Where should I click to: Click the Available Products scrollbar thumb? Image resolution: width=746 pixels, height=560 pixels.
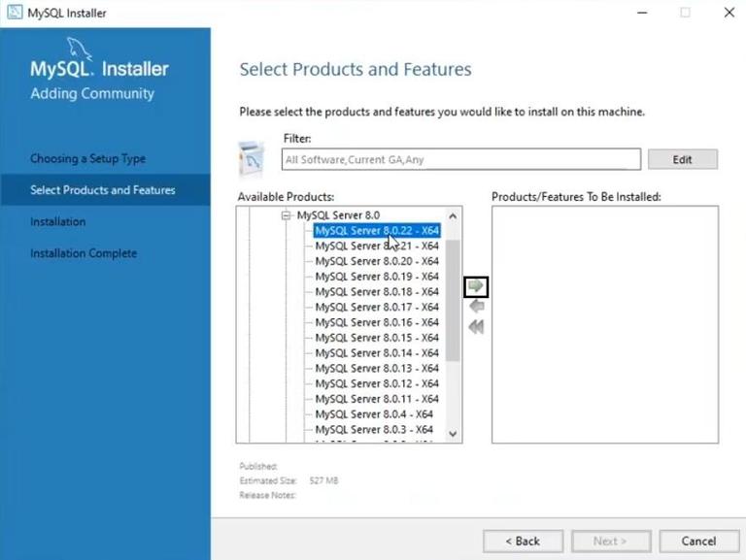point(453,301)
